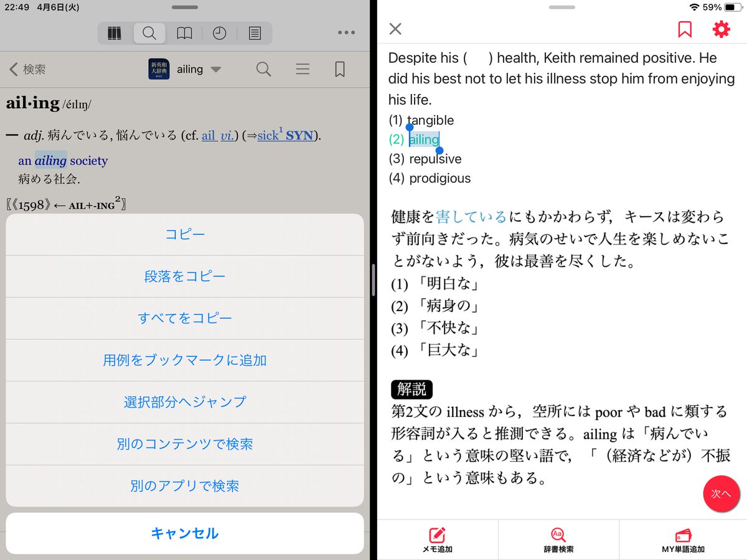Screen dimensions: 747x560
Task: Toggle the red bookmark on the quiz question
Action: tap(684, 29)
